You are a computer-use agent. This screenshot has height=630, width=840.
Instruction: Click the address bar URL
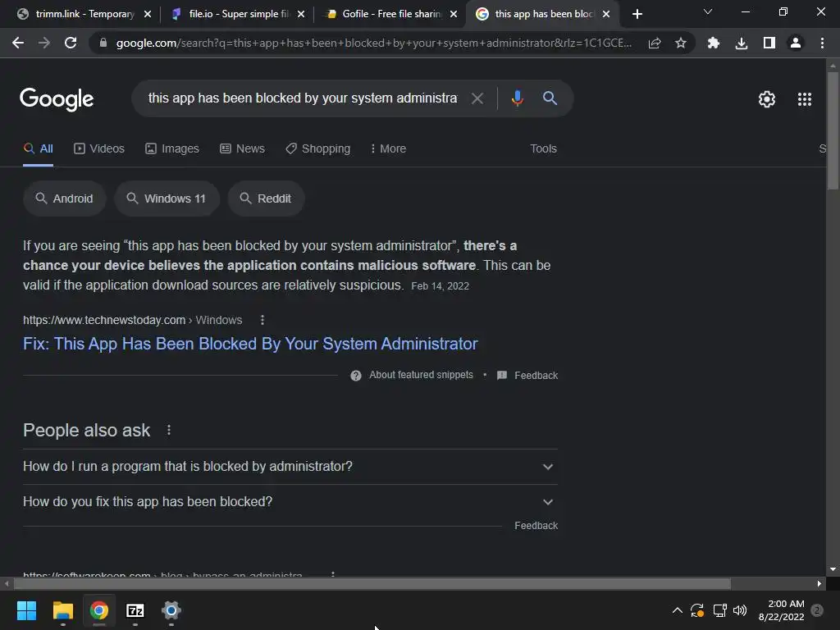click(x=373, y=43)
